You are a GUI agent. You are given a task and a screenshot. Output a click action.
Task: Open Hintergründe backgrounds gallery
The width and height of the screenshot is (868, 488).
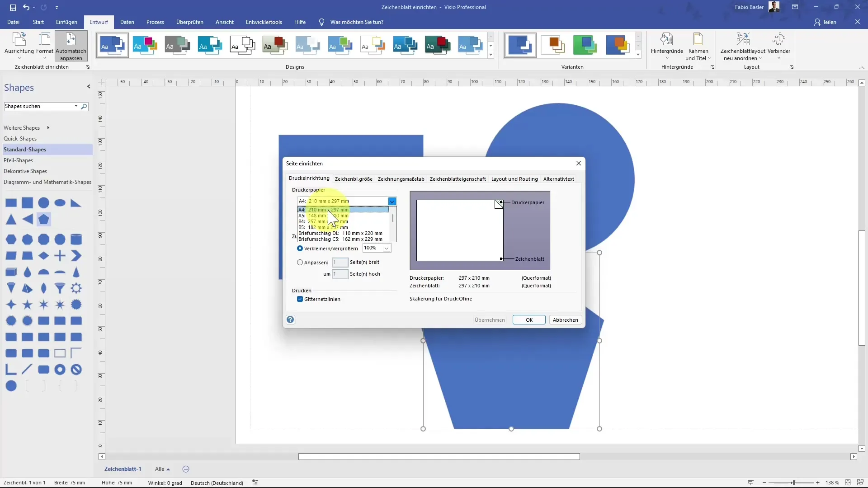point(667,46)
